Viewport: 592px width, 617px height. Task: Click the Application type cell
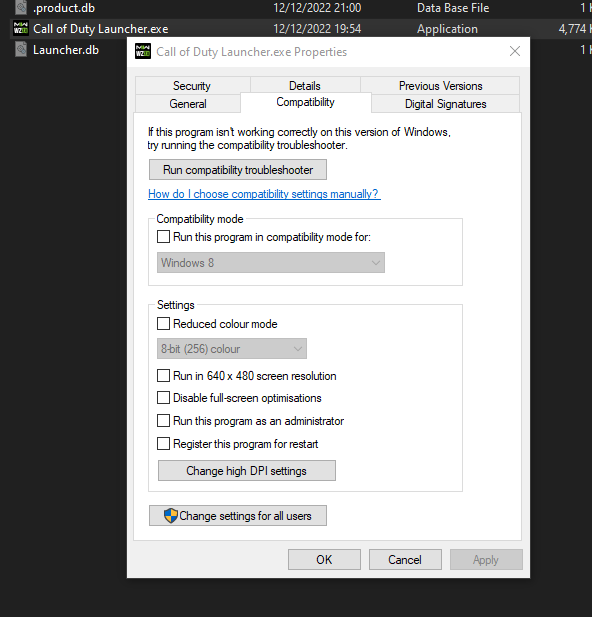(x=447, y=29)
